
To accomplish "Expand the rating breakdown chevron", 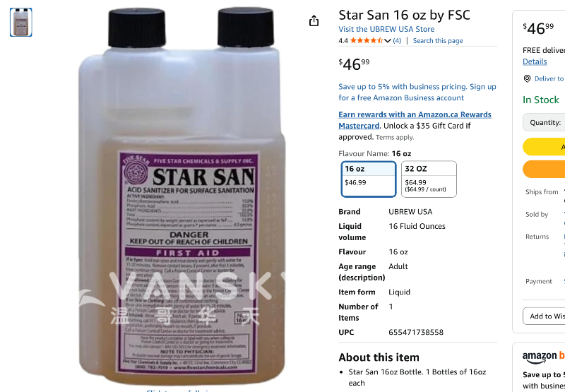I will click(x=388, y=41).
